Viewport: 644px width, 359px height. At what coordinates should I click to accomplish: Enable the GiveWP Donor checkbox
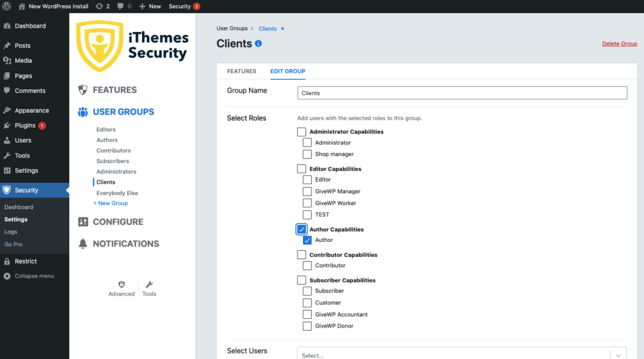pyautogui.click(x=307, y=326)
